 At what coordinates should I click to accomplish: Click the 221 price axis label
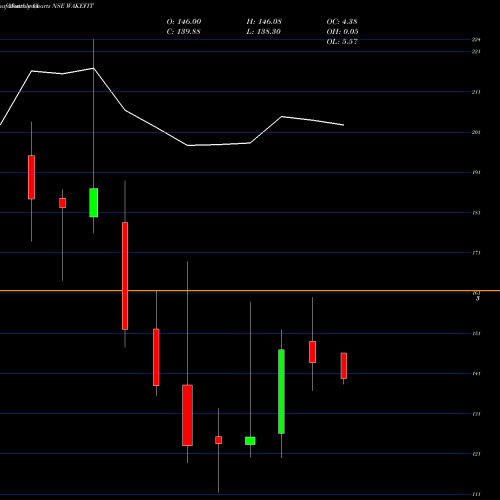pyautogui.click(x=476, y=52)
